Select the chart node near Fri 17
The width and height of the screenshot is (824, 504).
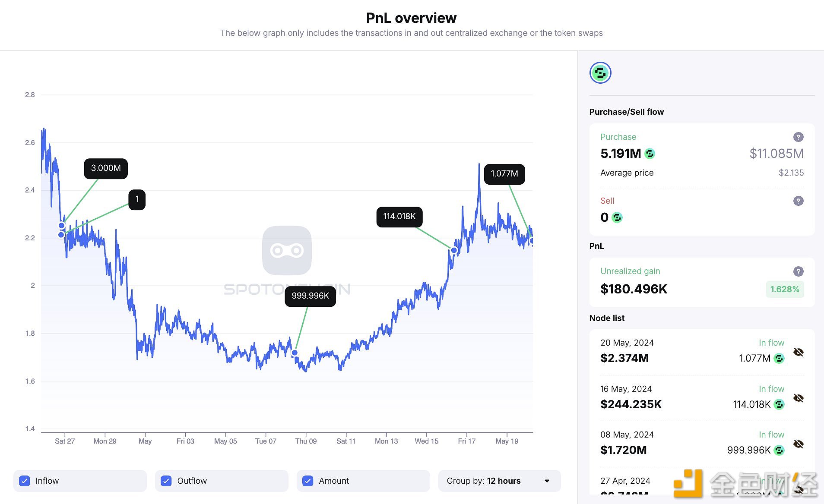point(454,250)
